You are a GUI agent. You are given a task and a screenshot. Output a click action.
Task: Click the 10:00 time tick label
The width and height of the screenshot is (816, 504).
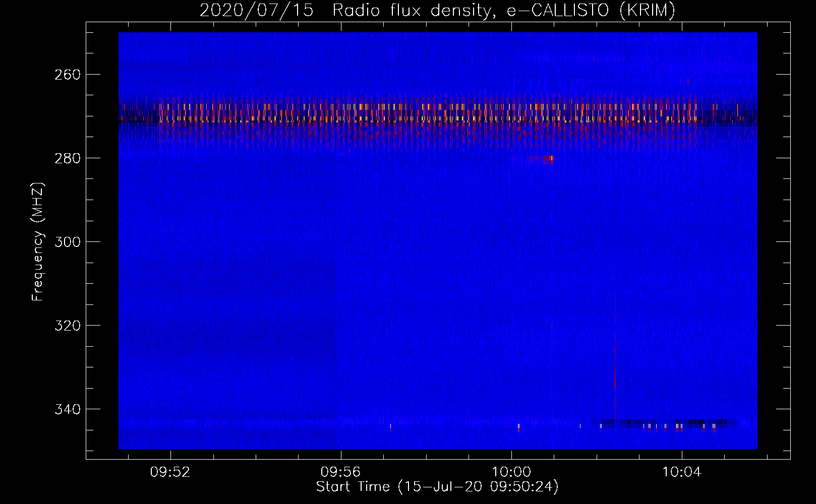pyautogui.click(x=511, y=472)
